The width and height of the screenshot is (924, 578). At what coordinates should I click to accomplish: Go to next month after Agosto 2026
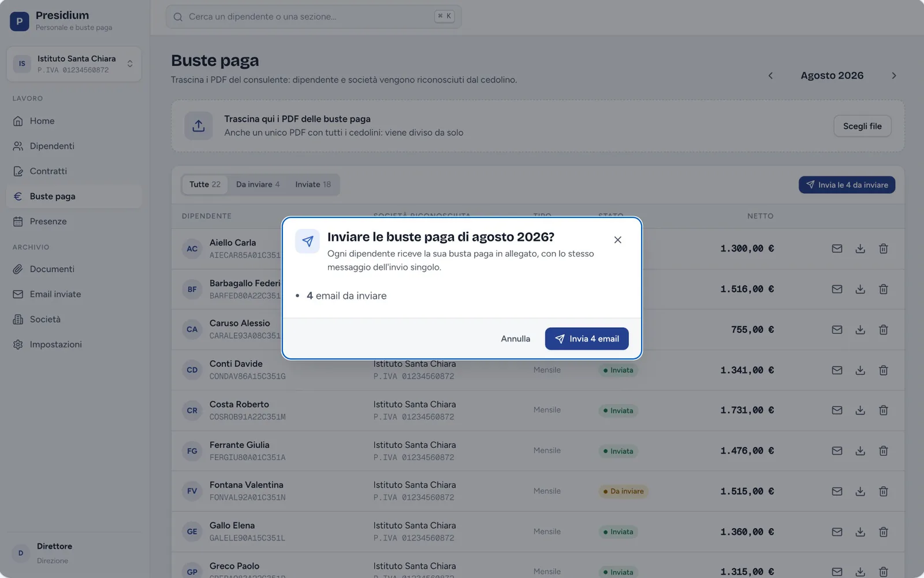893,76
